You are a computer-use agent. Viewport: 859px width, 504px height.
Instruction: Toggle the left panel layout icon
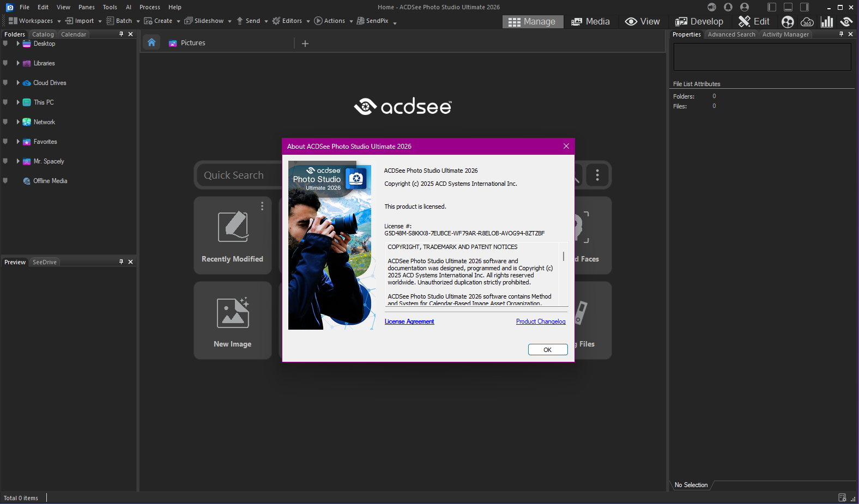[x=772, y=7]
